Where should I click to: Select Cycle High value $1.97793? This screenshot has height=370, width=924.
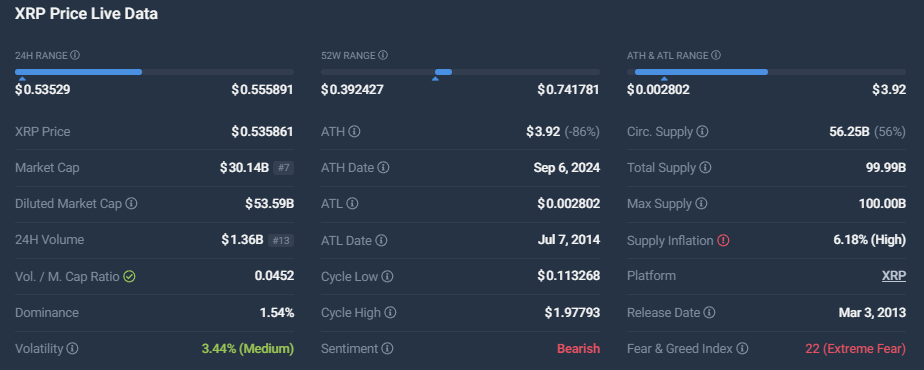pos(572,312)
